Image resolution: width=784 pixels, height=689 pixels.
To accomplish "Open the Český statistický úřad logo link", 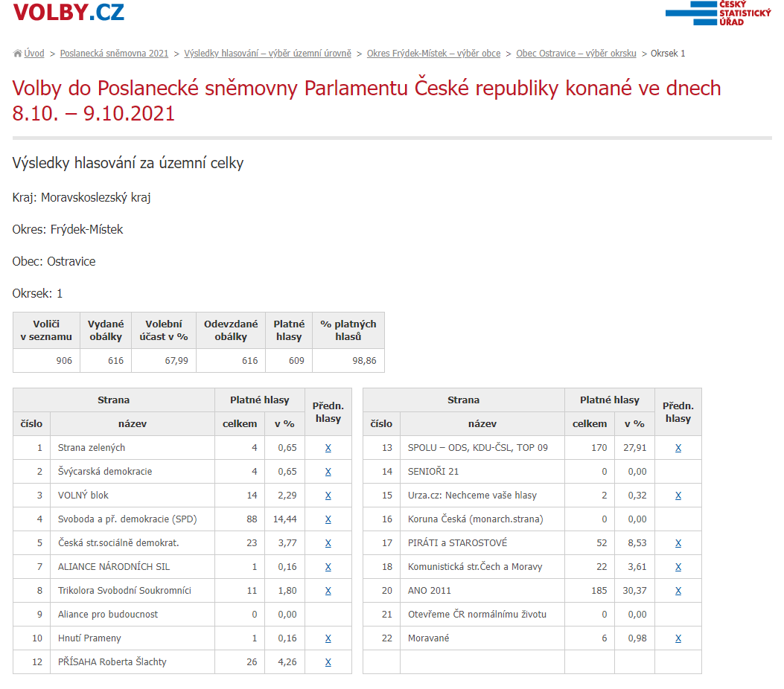I will (x=718, y=13).
